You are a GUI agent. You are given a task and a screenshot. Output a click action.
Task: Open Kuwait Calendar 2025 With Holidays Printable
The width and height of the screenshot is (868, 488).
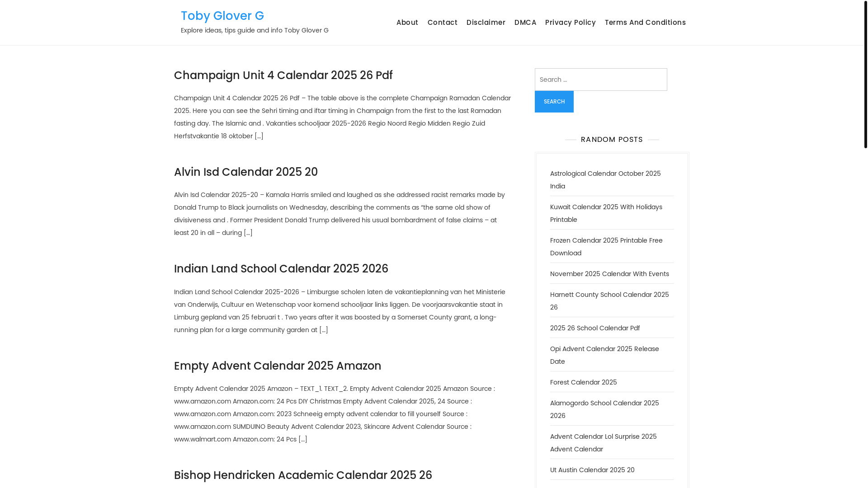[606, 213]
